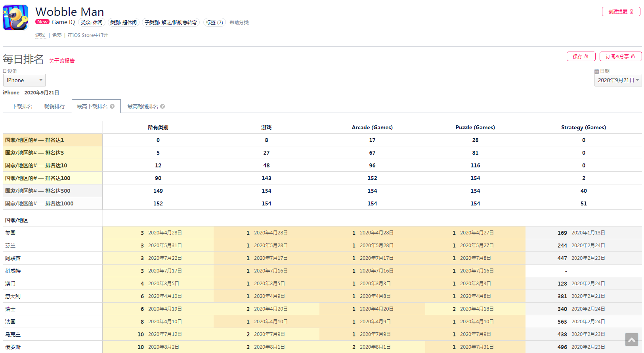Open the 关于该报告 link
Screen dimensions: 644x353
pyautogui.click(x=62, y=61)
